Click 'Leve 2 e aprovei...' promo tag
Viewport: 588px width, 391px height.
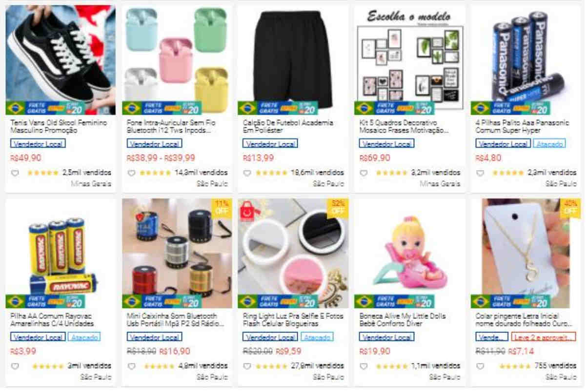click(x=543, y=337)
